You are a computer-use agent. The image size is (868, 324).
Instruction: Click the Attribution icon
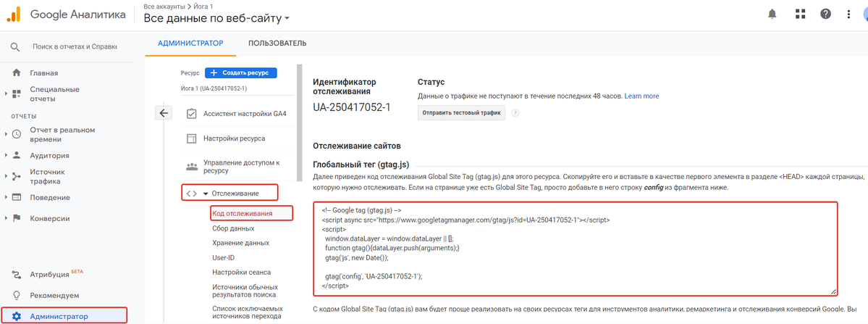17,275
